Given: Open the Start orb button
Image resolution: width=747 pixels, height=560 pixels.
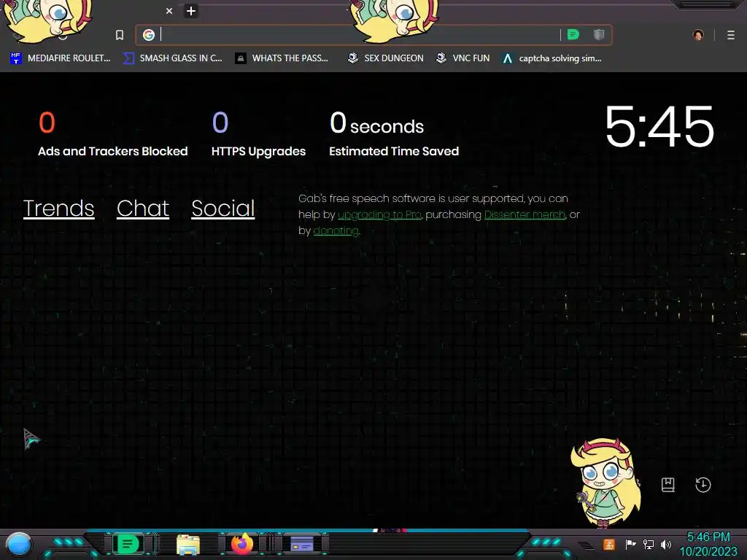Looking at the screenshot, I should [x=19, y=545].
